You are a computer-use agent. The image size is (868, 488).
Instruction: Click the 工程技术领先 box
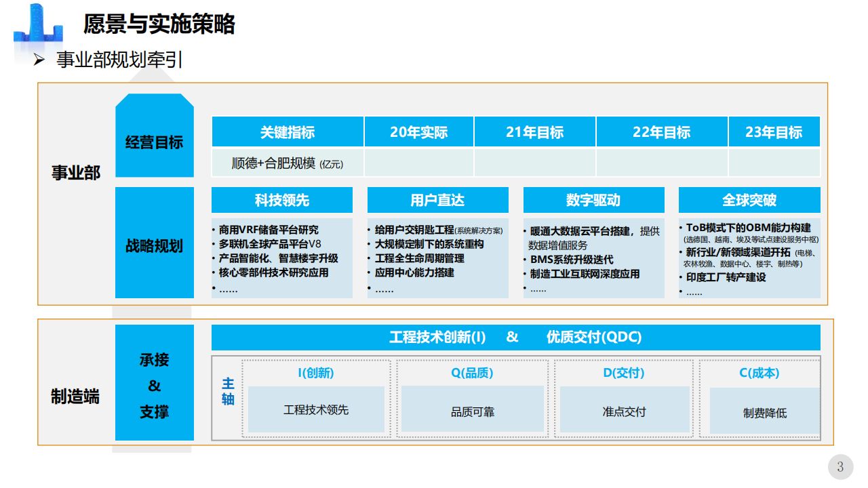click(x=316, y=409)
